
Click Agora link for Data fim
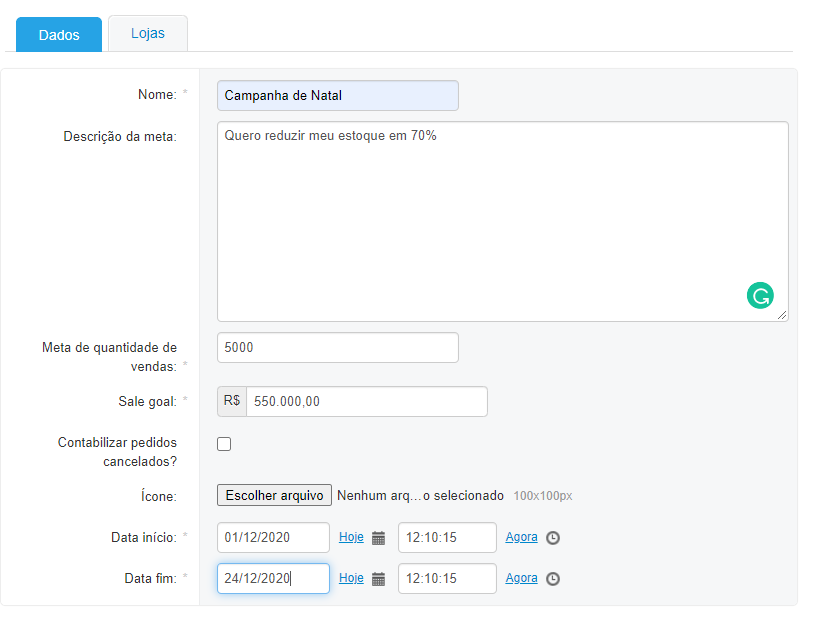[521, 578]
